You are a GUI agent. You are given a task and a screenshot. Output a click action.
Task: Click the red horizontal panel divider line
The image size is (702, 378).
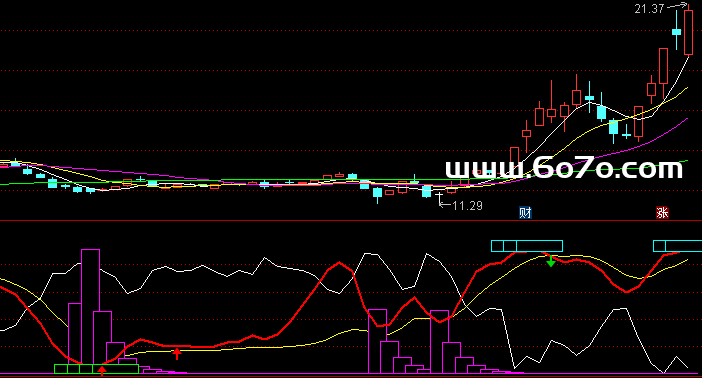351,220
